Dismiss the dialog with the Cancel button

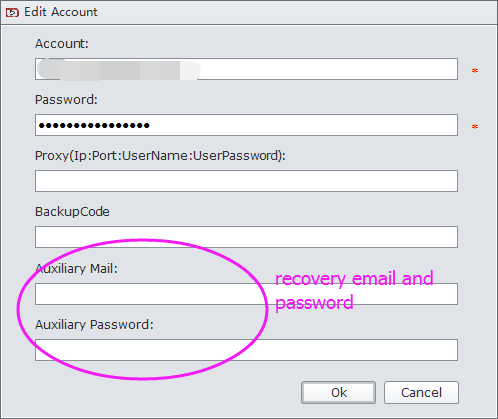tap(421, 392)
